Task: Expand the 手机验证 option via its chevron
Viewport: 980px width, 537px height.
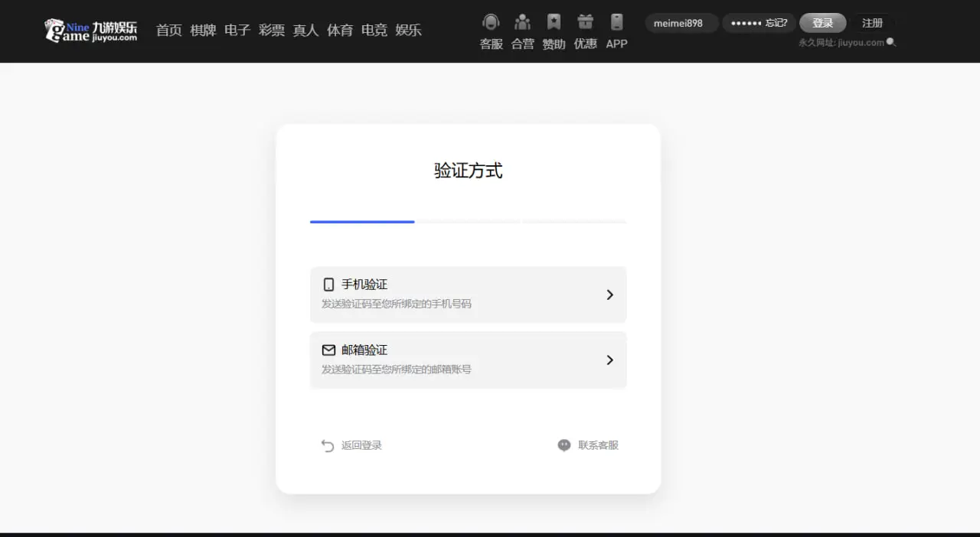Action: pos(609,295)
